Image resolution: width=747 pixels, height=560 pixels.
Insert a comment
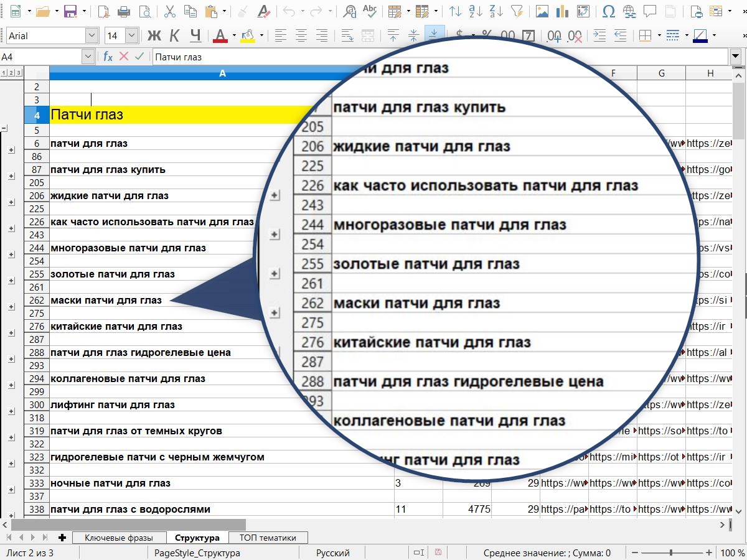[649, 11]
